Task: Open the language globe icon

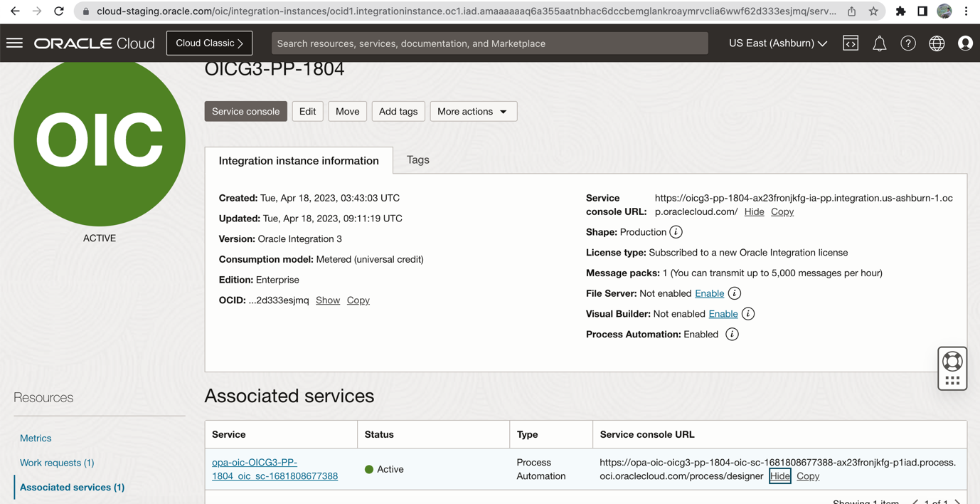Action: point(937,43)
